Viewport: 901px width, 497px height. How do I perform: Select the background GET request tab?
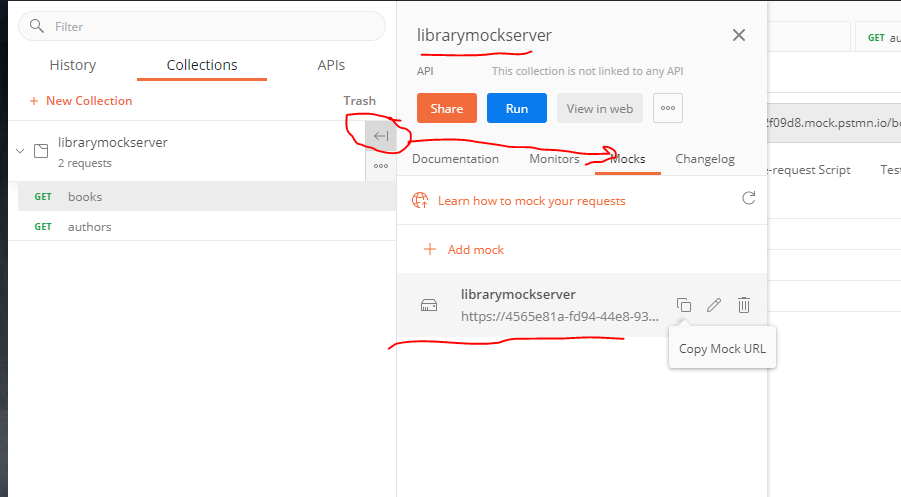(x=879, y=38)
